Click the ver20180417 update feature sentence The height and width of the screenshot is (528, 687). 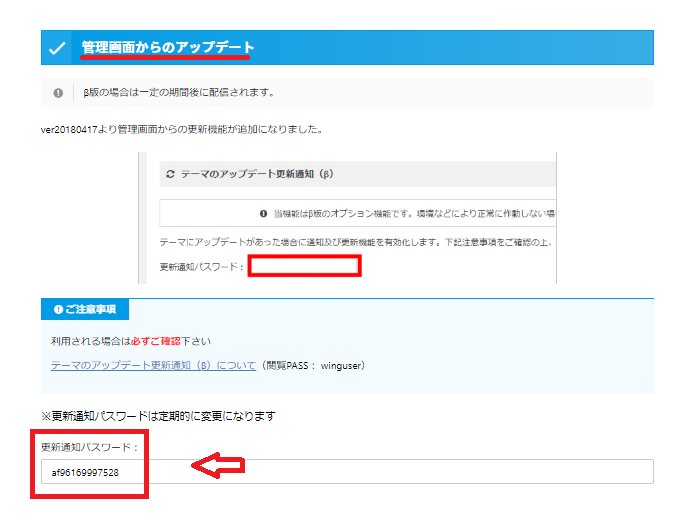(182, 129)
